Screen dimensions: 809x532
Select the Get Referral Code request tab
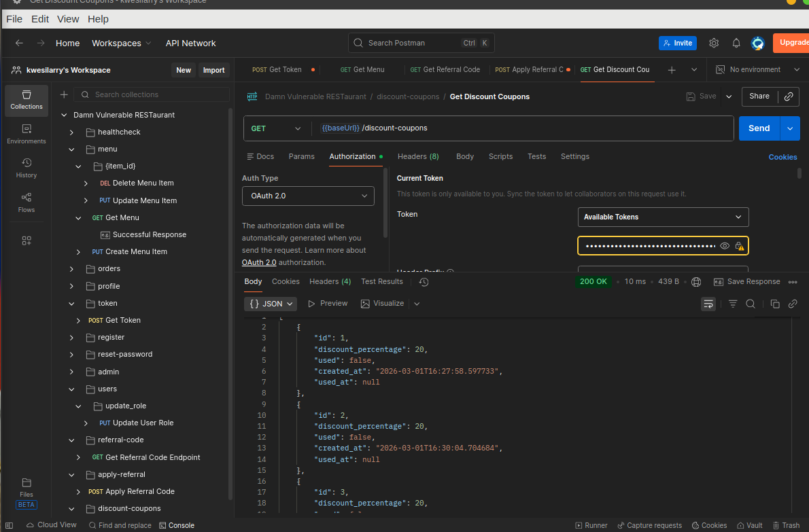445,69
